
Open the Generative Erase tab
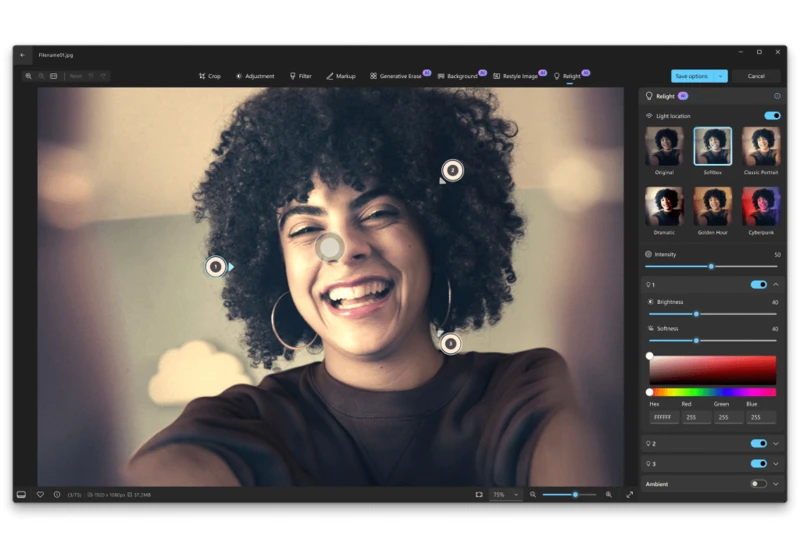[400, 76]
